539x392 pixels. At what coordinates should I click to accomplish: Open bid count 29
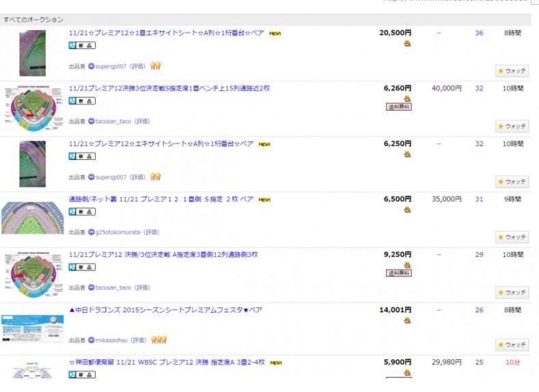point(479,255)
